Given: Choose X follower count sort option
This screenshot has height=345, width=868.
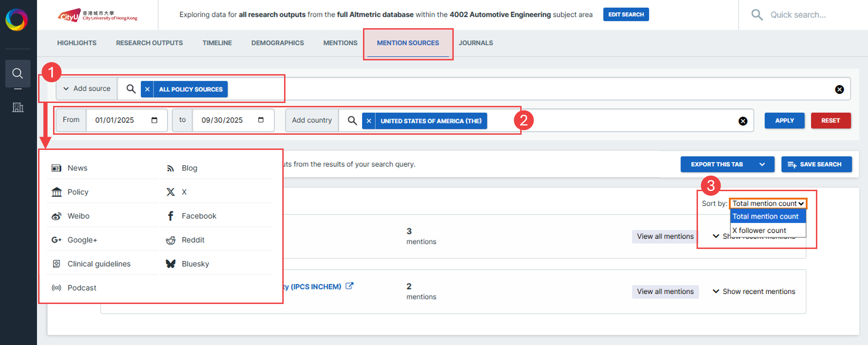Looking at the screenshot, I should (759, 230).
